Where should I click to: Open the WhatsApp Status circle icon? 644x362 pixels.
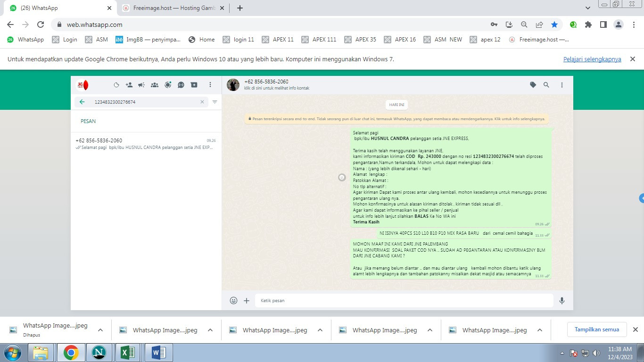coord(116,85)
